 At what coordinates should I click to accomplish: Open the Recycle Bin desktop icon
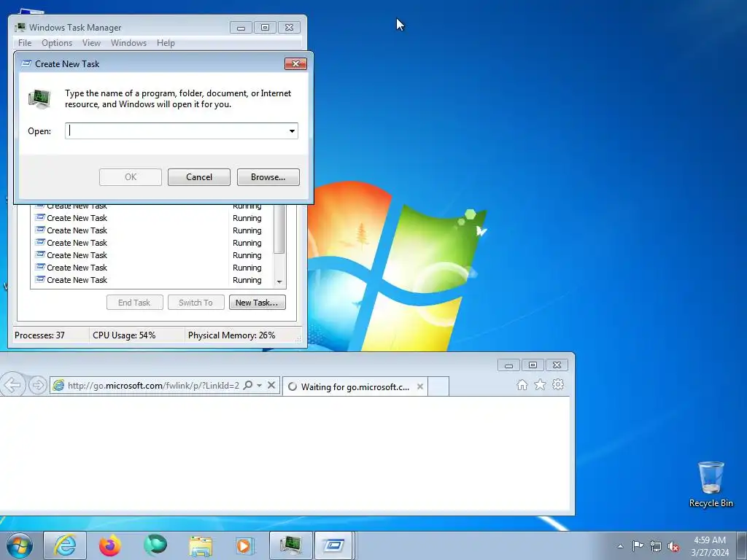pyautogui.click(x=711, y=484)
